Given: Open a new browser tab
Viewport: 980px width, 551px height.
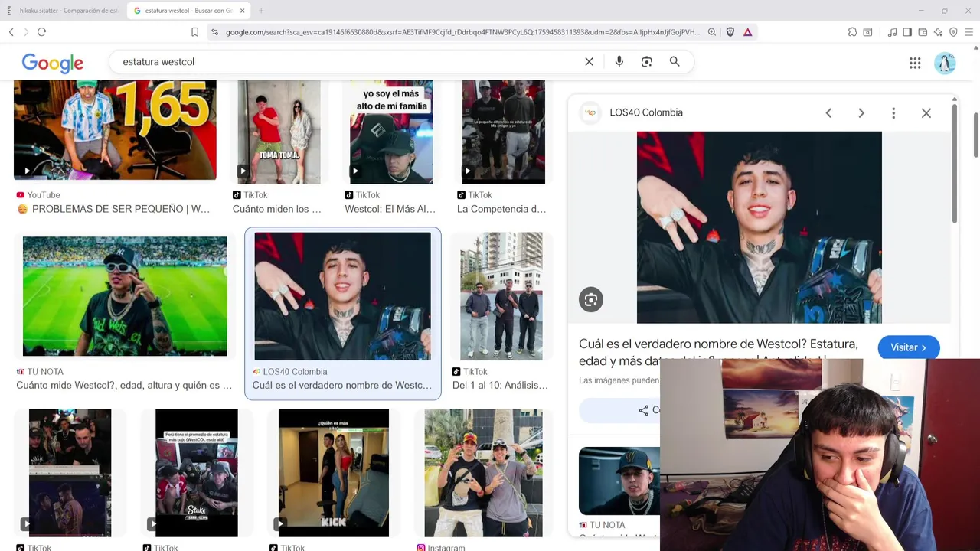Looking at the screenshot, I should tap(261, 11).
